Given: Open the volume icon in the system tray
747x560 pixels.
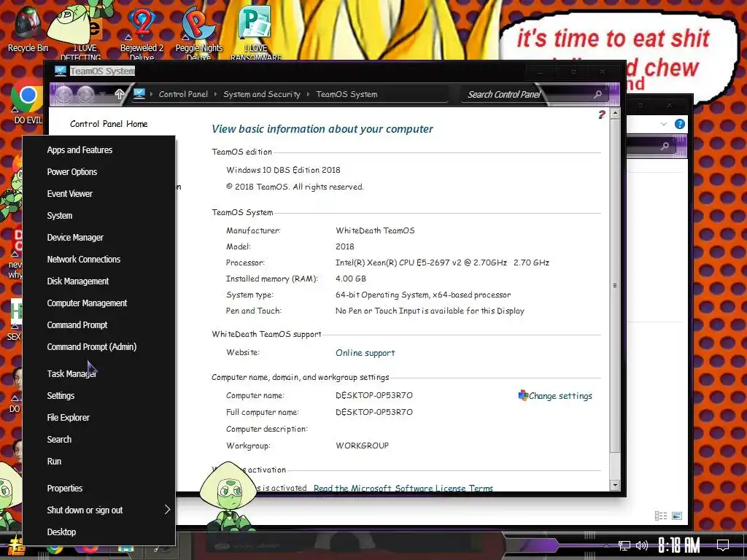Looking at the screenshot, I should (x=642, y=545).
